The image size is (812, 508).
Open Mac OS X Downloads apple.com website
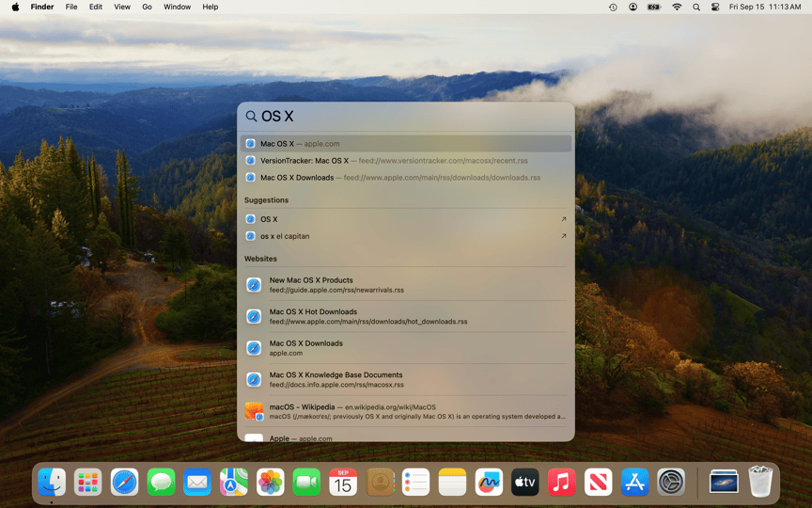406,348
